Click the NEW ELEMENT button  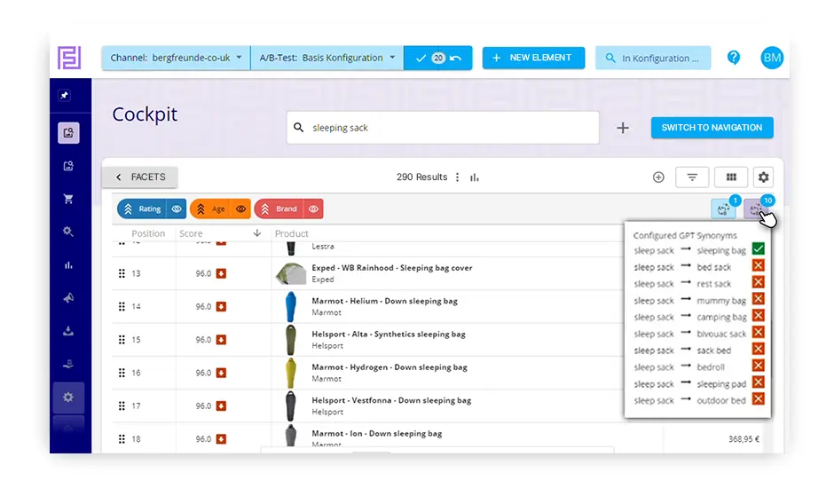click(533, 58)
